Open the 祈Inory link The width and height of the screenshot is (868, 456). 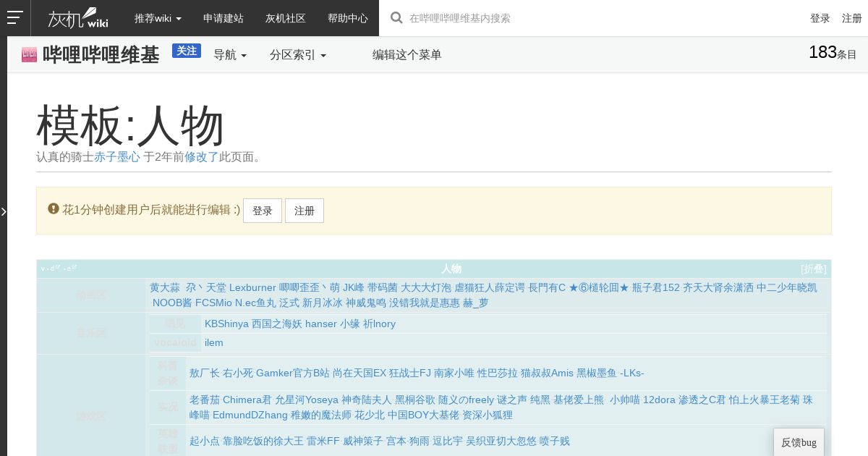[x=379, y=324]
